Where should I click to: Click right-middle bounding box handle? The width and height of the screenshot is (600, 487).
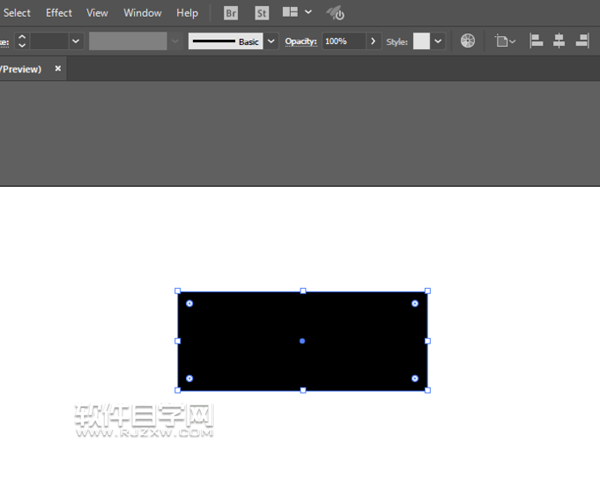coord(428,341)
